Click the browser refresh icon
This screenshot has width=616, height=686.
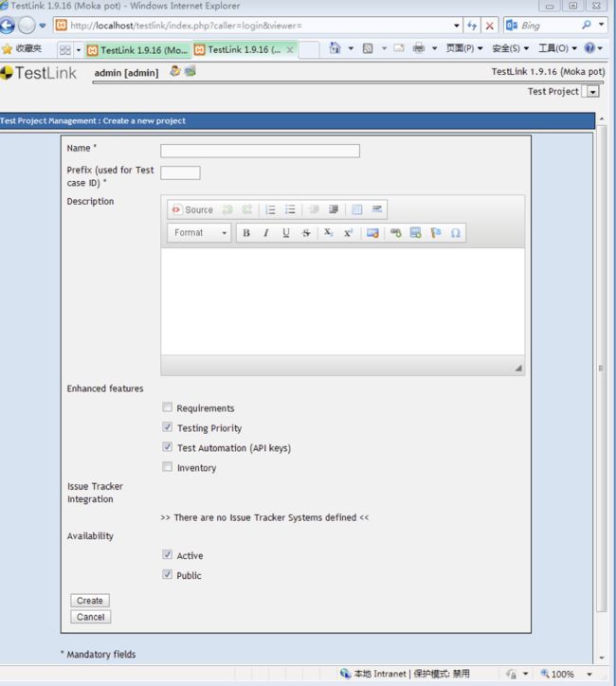click(x=472, y=26)
